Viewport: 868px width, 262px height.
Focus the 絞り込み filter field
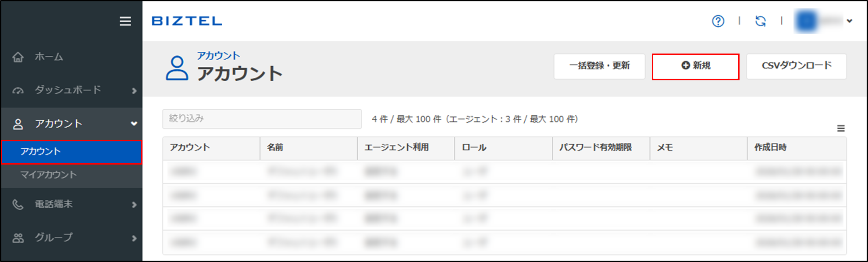click(262, 119)
